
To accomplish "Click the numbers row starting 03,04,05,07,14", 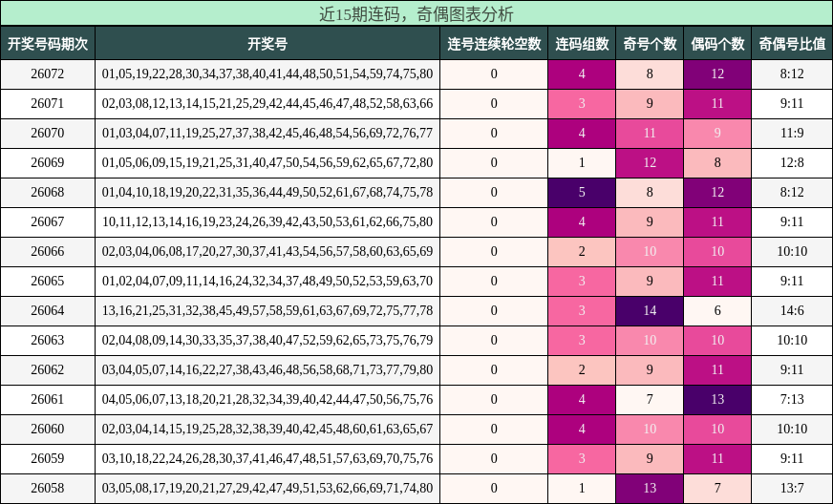I will (267, 370).
